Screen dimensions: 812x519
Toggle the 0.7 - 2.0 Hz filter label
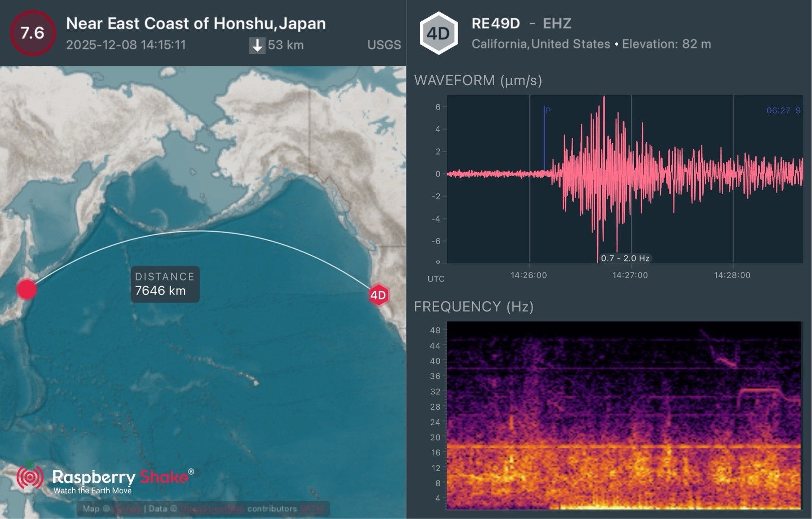[x=625, y=258]
